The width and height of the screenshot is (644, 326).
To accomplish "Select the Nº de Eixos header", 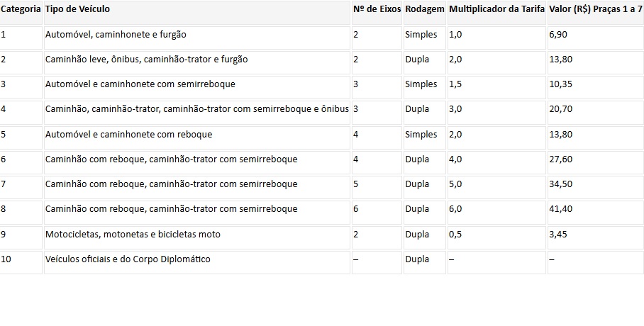I will (377, 12).
